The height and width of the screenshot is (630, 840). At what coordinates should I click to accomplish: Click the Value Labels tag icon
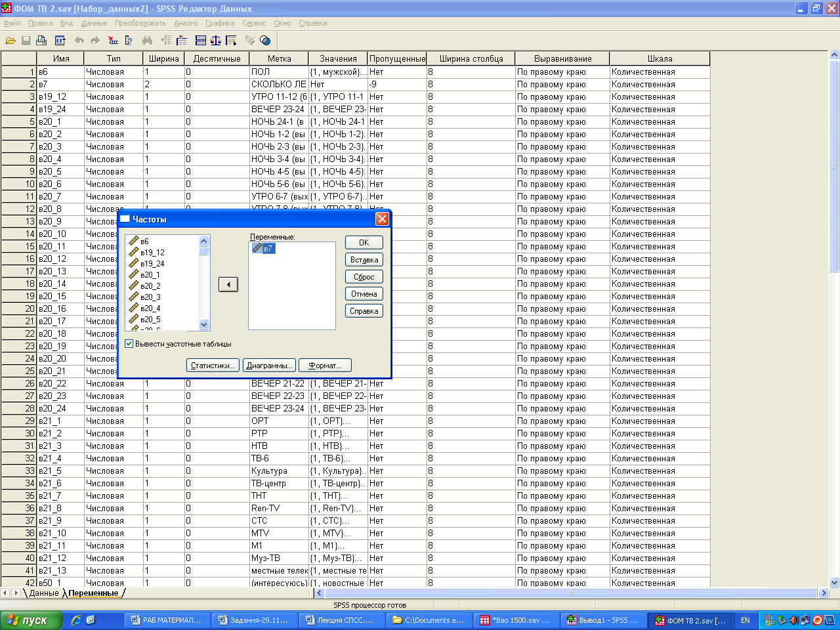pyautogui.click(x=250, y=41)
